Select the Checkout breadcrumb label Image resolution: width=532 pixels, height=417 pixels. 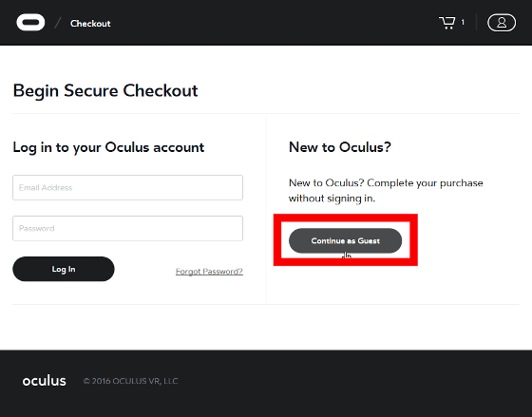pyautogui.click(x=90, y=24)
